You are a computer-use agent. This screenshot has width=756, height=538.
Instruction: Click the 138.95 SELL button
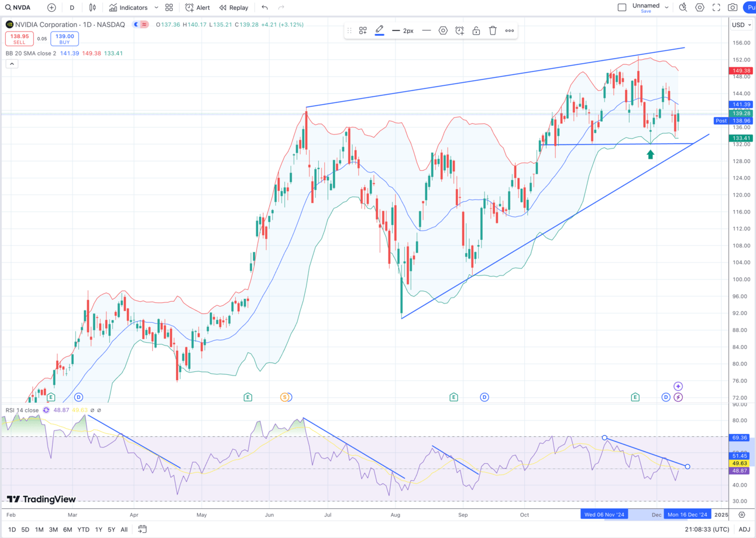pyautogui.click(x=19, y=39)
